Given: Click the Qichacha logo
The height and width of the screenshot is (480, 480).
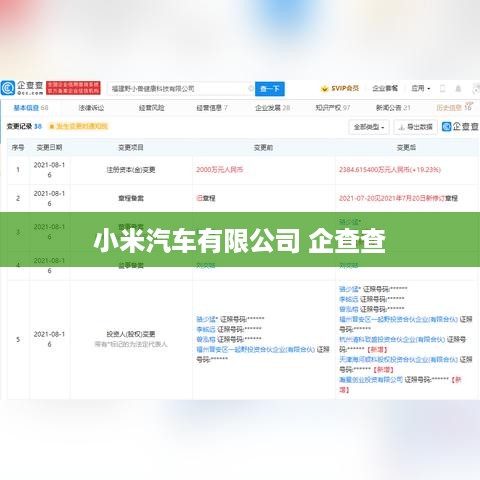Looking at the screenshot, I should pyautogui.click(x=22, y=88).
